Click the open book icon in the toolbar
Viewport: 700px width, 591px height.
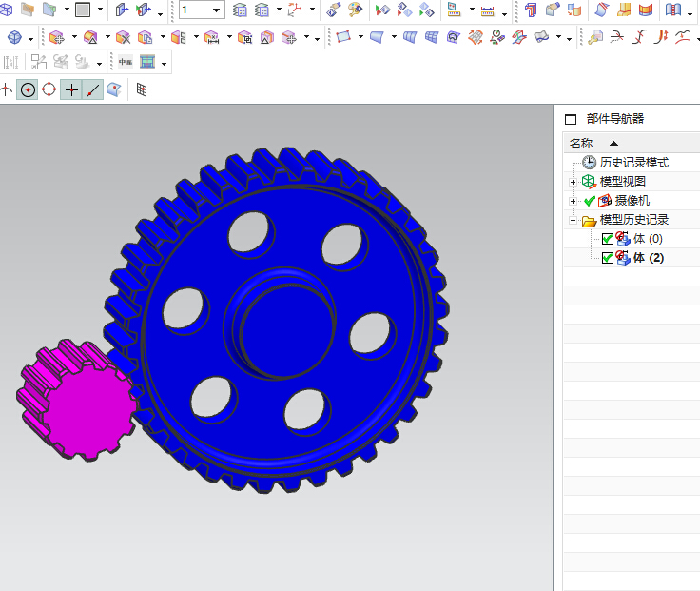point(673,11)
